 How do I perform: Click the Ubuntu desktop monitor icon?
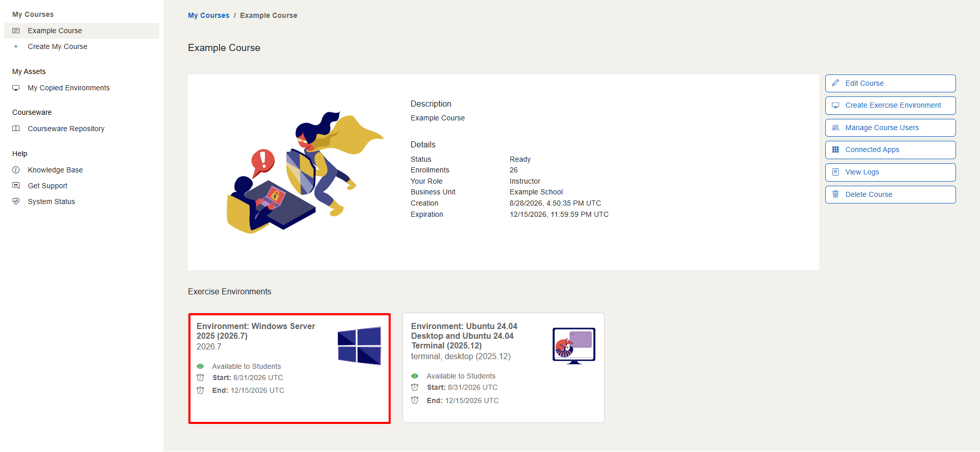(574, 346)
